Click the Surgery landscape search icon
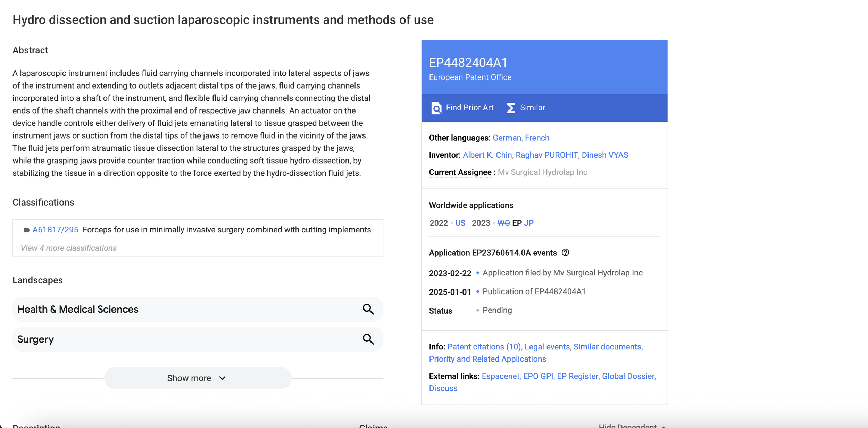Image resolution: width=868 pixels, height=428 pixels. click(368, 339)
